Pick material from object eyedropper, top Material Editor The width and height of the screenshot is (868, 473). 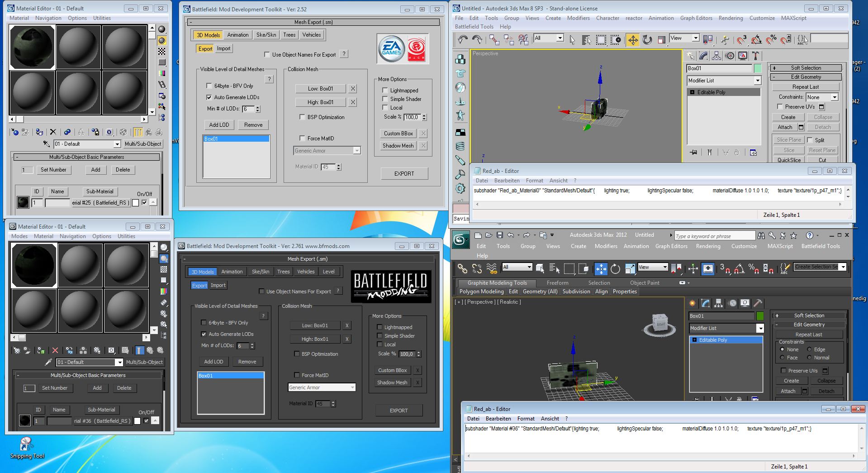(47, 144)
